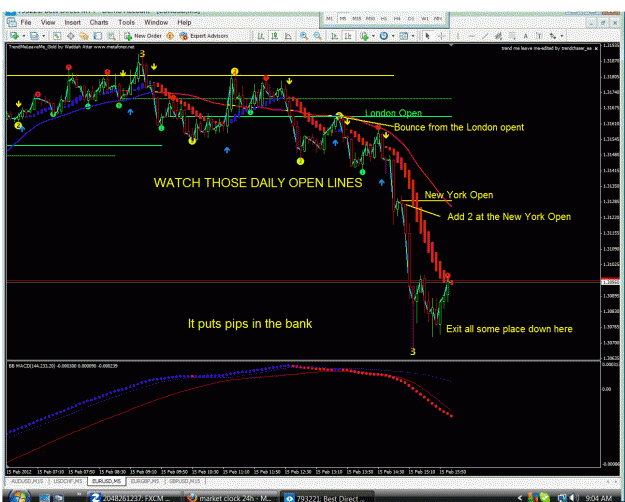Switch chart to bar chart view
This screenshot has width=625, height=502.
pyautogui.click(x=261, y=36)
